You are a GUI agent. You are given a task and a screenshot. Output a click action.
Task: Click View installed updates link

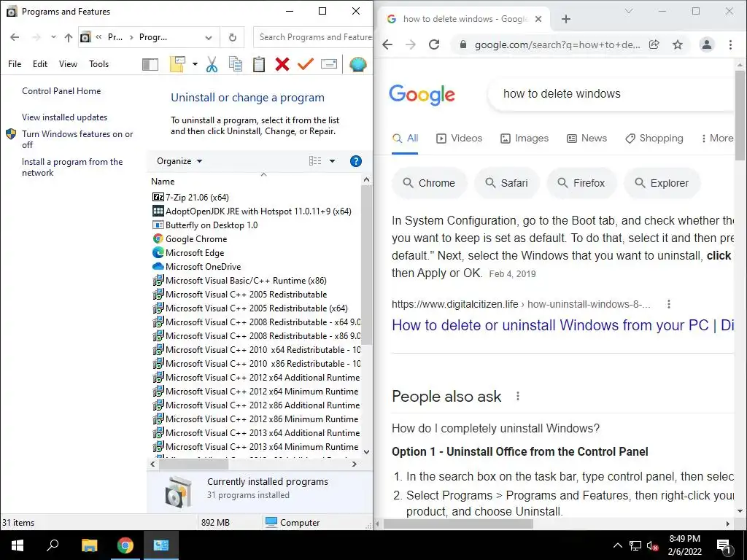tap(64, 117)
